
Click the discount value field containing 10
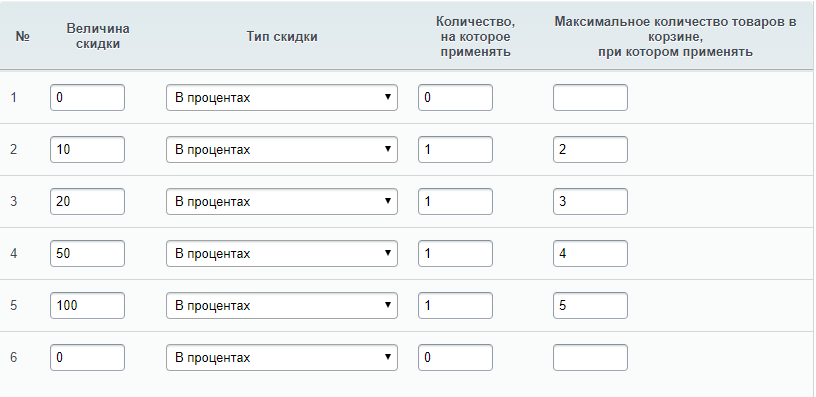pyautogui.click(x=87, y=150)
